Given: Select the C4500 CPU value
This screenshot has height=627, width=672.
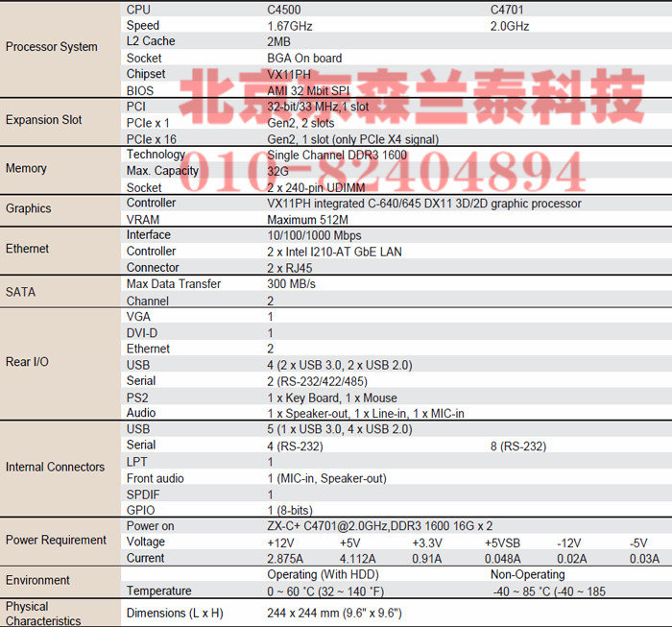Looking at the screenshot, I should [x=286, y=10].
